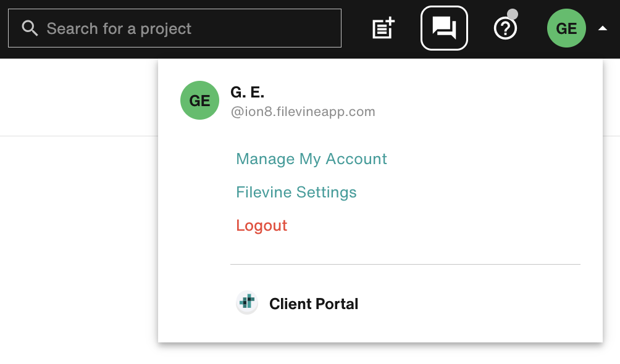620x364 pixels.
Task: Collapse the user menu with caret arrow
Action: tap(603, 28)
